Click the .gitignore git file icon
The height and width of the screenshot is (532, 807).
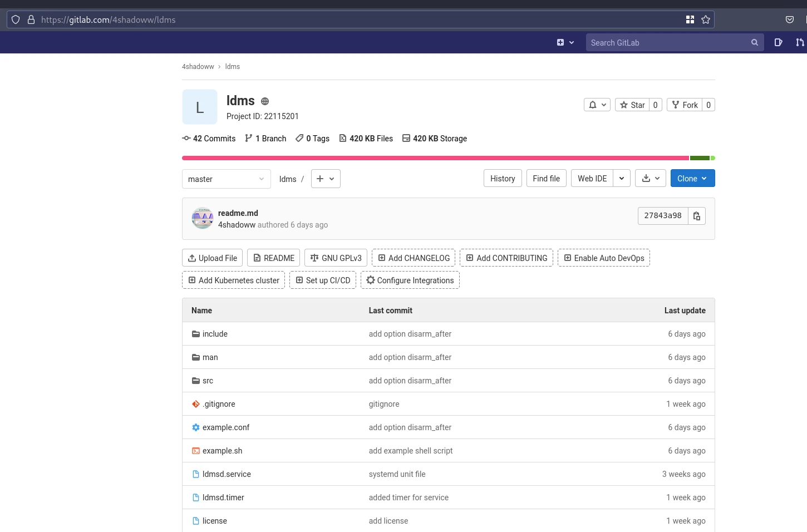click(x=196, y=404)
